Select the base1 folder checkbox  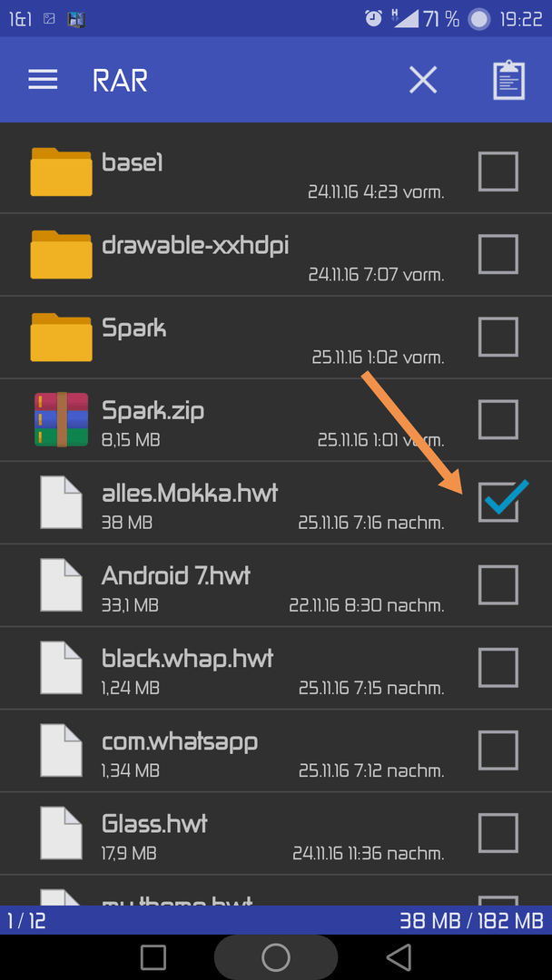pyautogui.click(x=498, y=171)
